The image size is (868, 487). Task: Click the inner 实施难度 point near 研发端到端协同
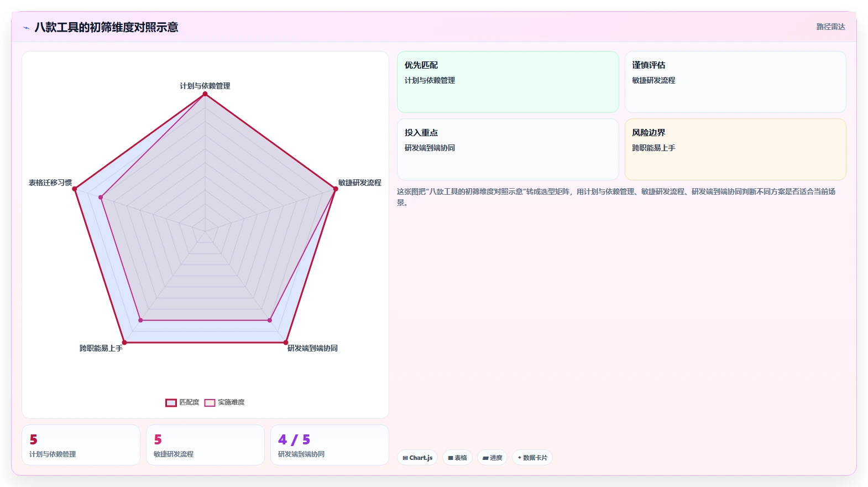270,320
